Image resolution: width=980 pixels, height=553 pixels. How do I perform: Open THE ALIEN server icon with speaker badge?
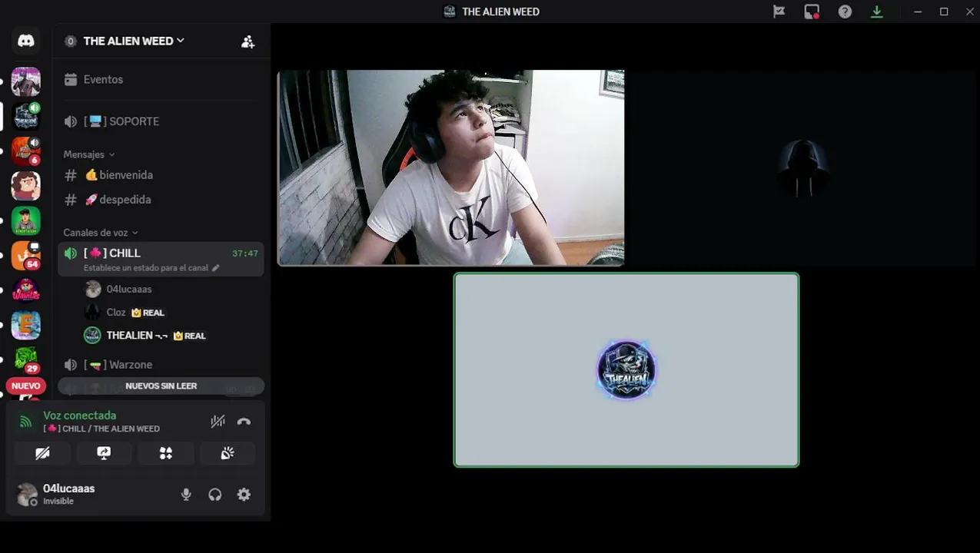click(x=25, y=116)
